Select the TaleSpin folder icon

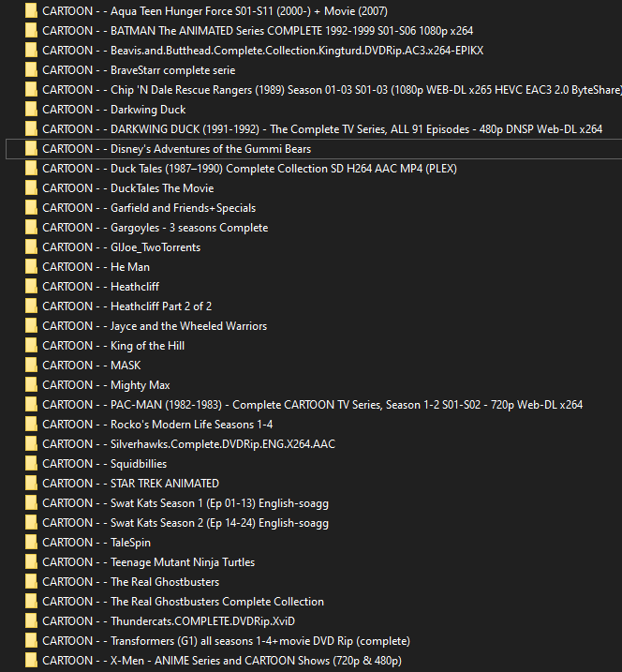click(31, 543)
